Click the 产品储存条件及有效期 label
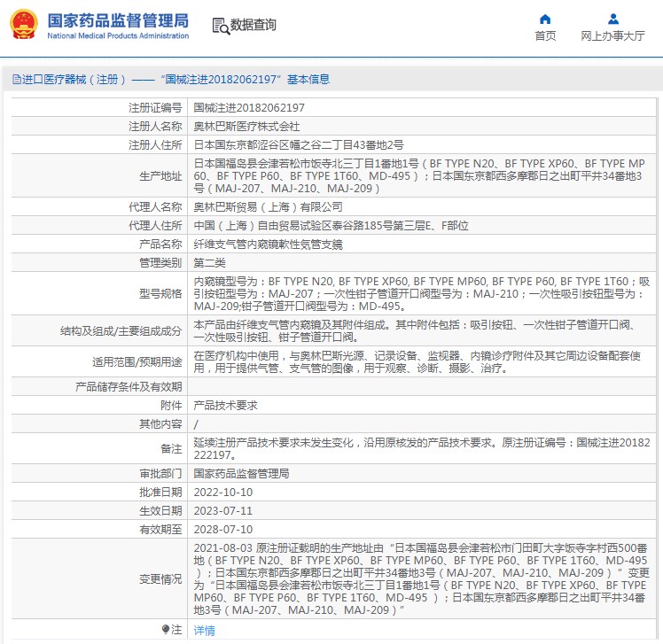Viewport: 663px width, 644px height. (x=129, y=386)
